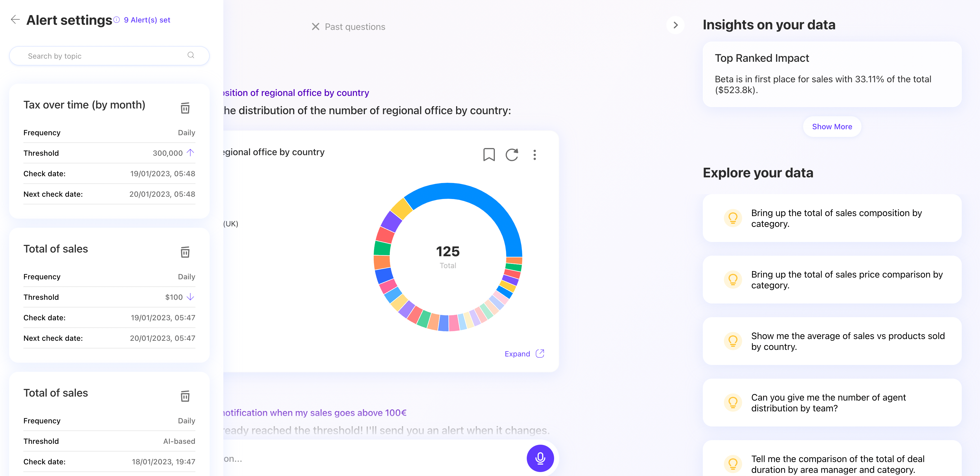Delete the first Total of sales alert

pyautogui.click(x=185, y=252)
